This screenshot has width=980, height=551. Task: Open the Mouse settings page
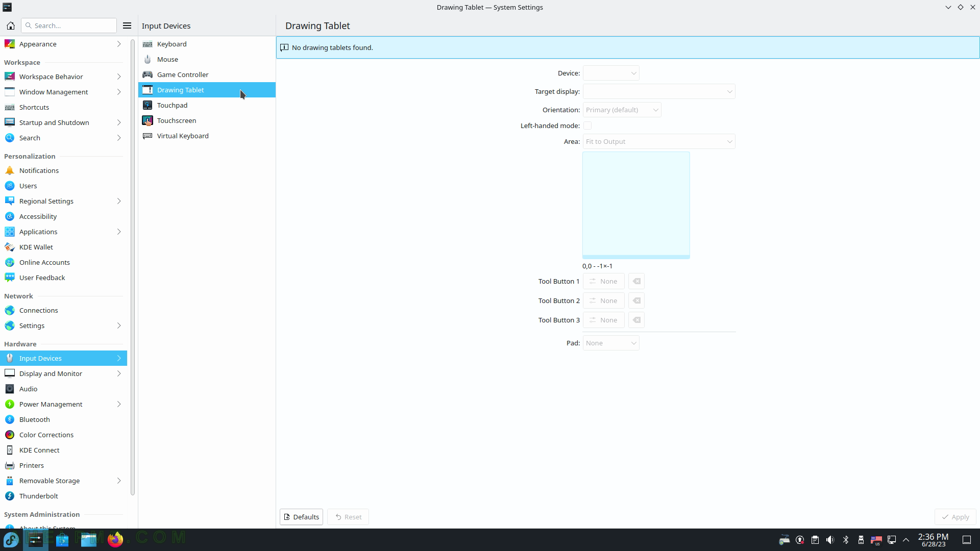(207, 59)
